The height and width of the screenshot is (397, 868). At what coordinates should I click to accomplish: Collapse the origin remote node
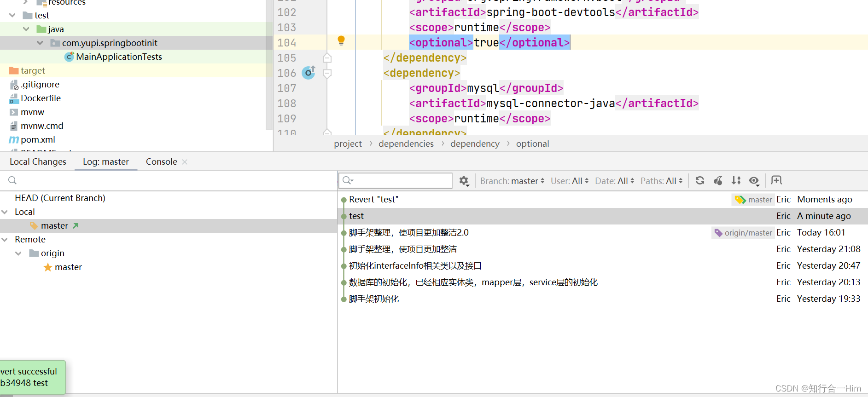tap(18, 253)
